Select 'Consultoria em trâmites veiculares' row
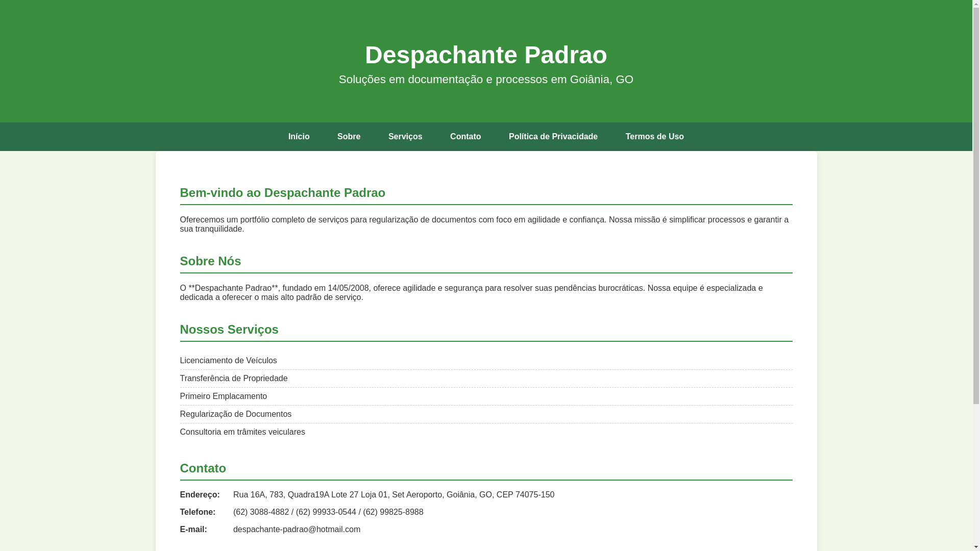Viewport: 980px width, 551px height. click(486, 432)
